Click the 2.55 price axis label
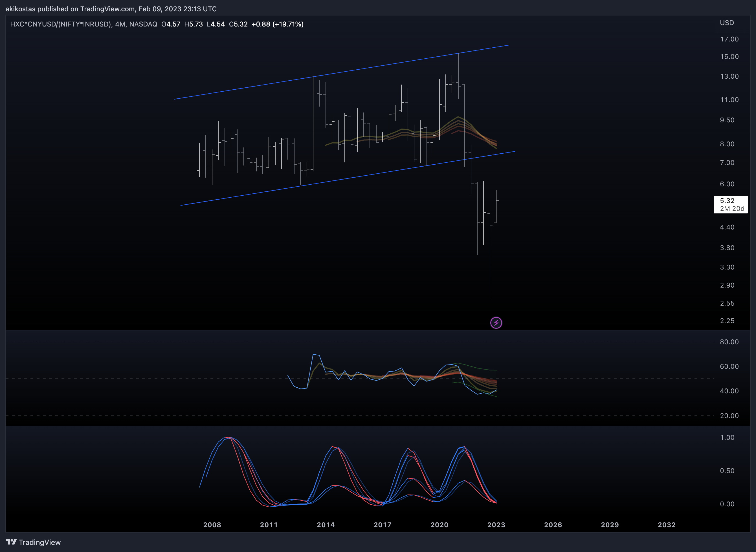Screen dimensions: 756x552 [727, 303]
